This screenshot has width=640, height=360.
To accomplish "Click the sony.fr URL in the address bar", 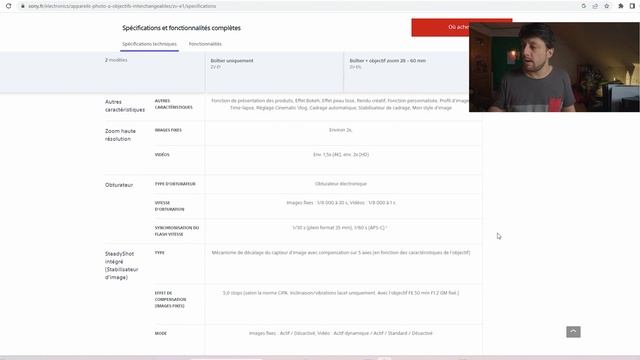I will click(122, 6).
